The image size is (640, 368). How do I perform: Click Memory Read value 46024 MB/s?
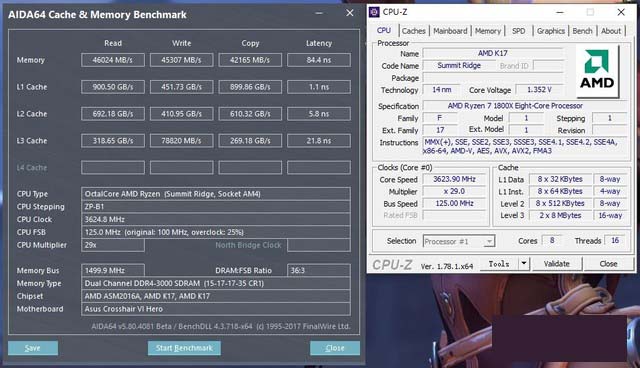[113, 60]
